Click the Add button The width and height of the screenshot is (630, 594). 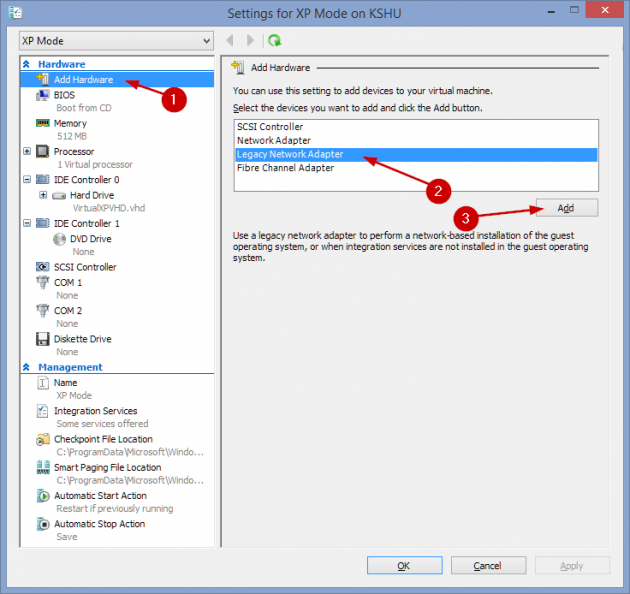[567, 208]
